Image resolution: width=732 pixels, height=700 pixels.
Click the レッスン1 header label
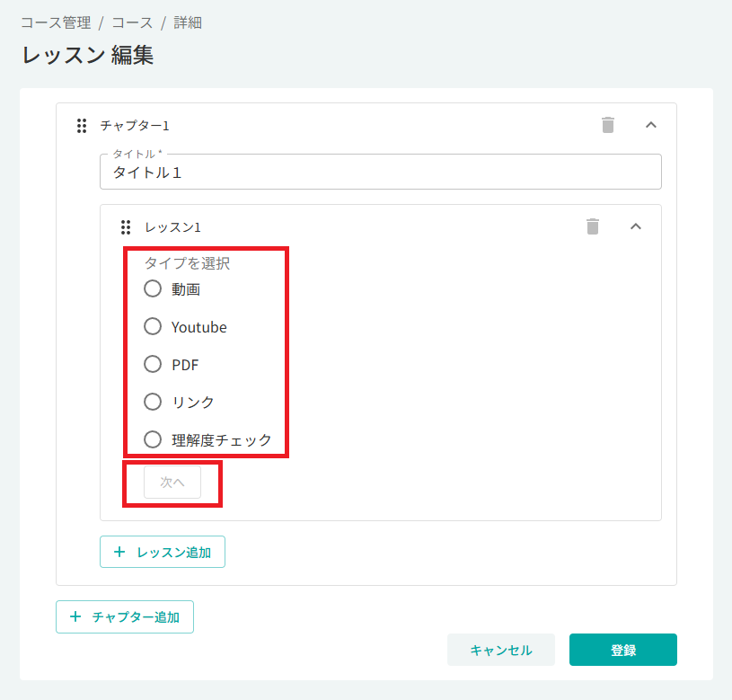pyautogui.click(x=172, y=227)
